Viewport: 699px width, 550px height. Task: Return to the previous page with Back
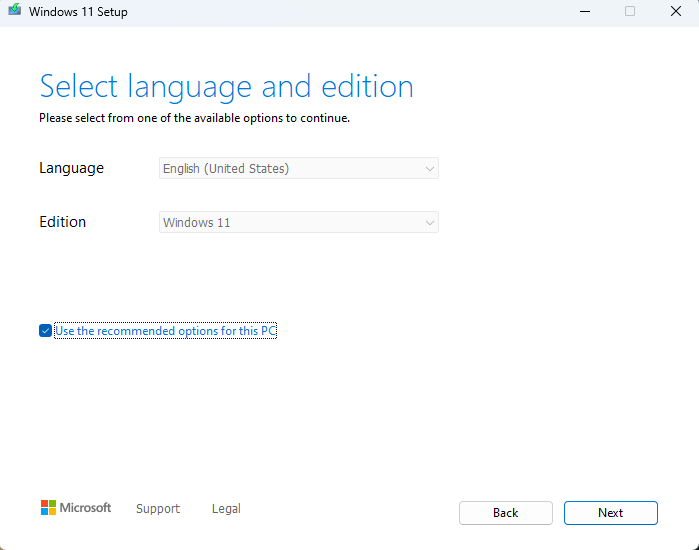click(506, 513)
